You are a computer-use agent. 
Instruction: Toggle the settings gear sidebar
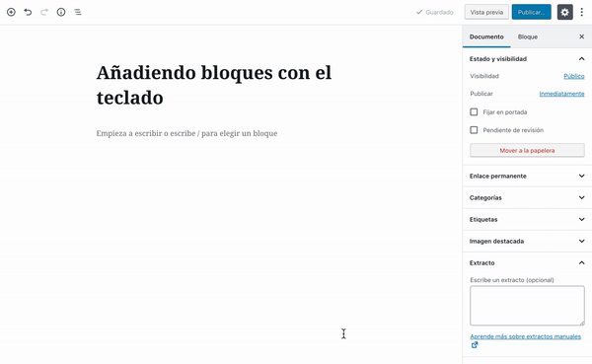click(x=564, y=12)
